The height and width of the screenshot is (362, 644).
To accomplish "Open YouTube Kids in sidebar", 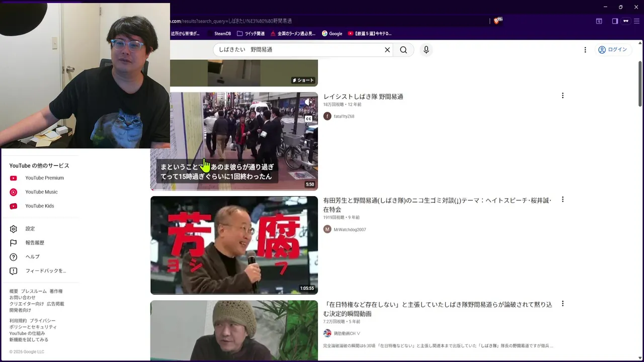I will (x=39, y=206).
